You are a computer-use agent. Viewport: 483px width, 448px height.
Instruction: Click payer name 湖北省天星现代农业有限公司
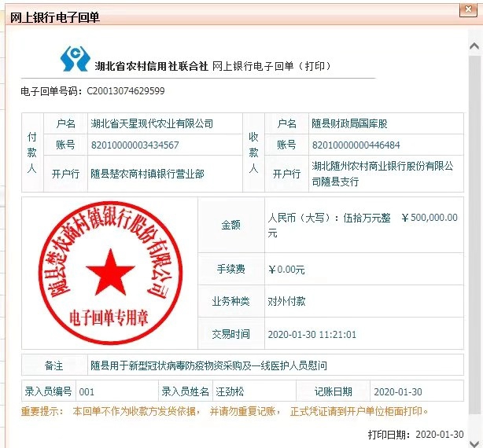coord(152,123)
